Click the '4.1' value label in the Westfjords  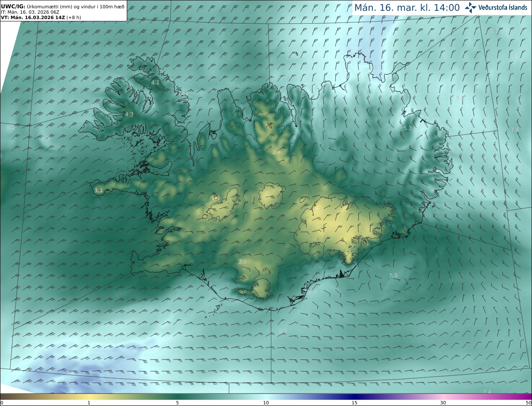(155, 83)
